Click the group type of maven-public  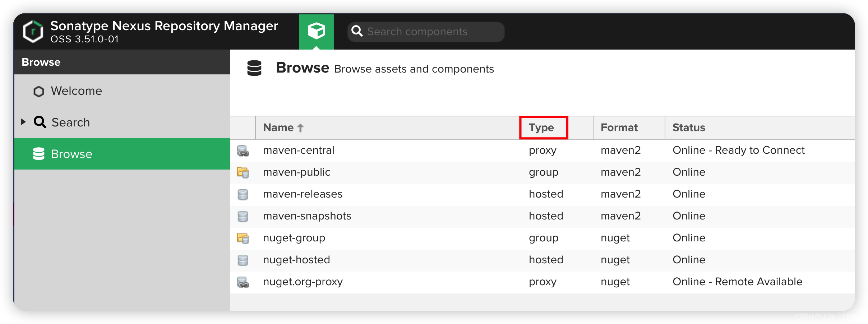544,172
